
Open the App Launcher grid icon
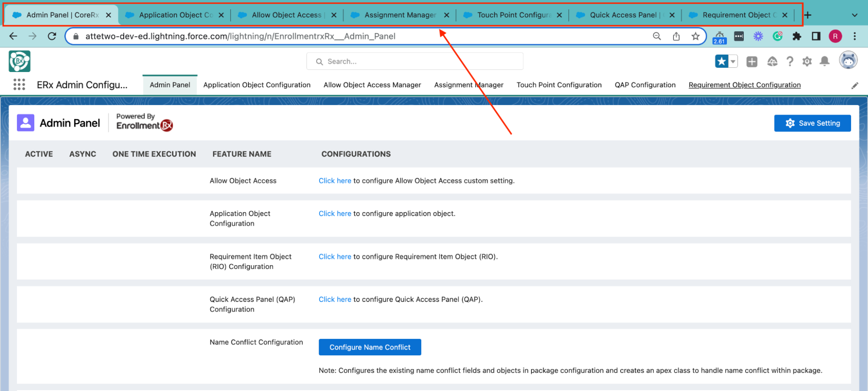[x=19, y=85]
